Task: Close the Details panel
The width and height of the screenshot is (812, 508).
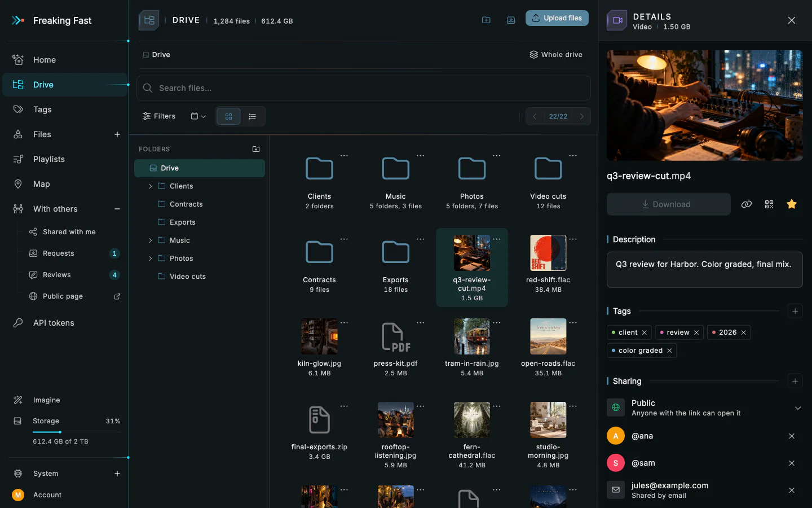Action: (x=792, y=20)
